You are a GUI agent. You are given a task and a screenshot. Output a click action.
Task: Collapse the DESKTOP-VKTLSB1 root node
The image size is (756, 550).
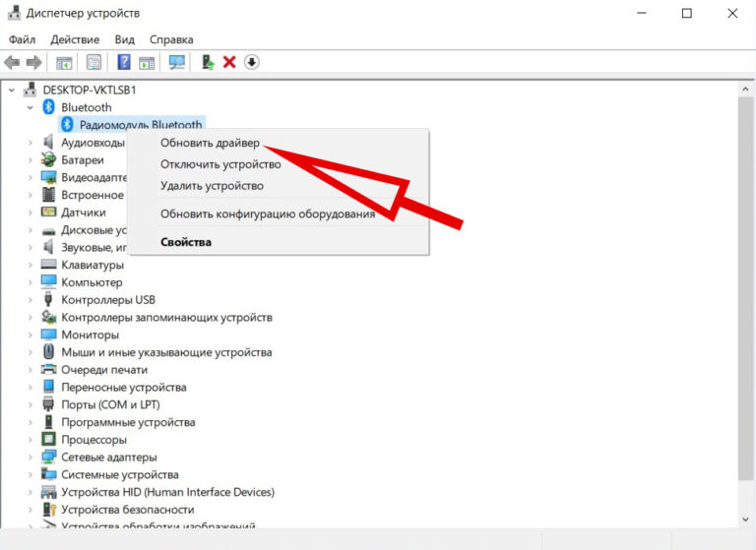pos(13,90)
